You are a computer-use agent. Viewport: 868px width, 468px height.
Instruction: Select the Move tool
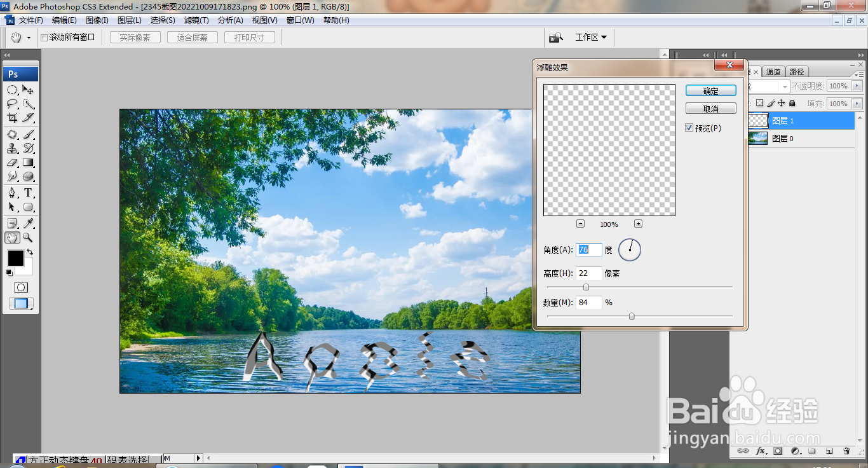(29, 90)
